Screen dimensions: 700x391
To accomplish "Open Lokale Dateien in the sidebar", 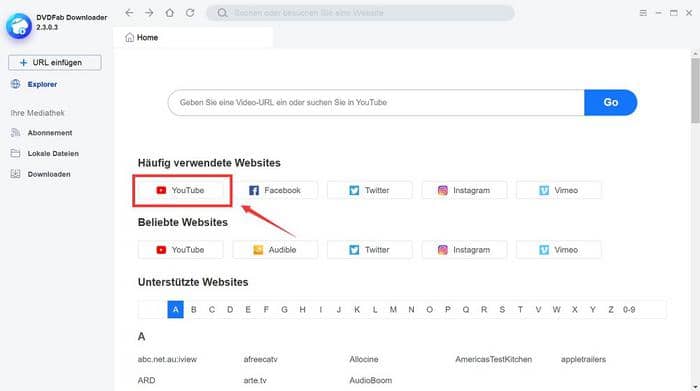I will [45, 153].
